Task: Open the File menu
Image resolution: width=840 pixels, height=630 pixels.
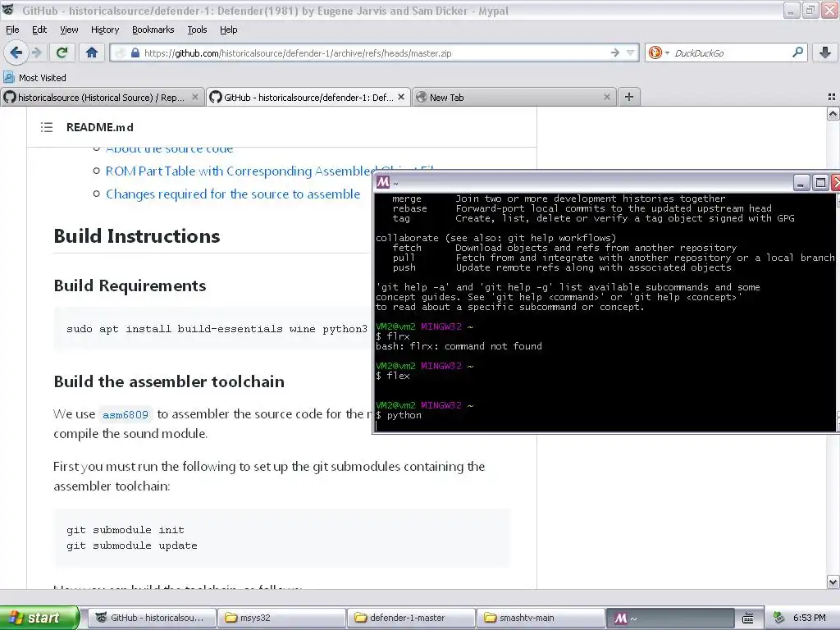Action: click(12, 30)
